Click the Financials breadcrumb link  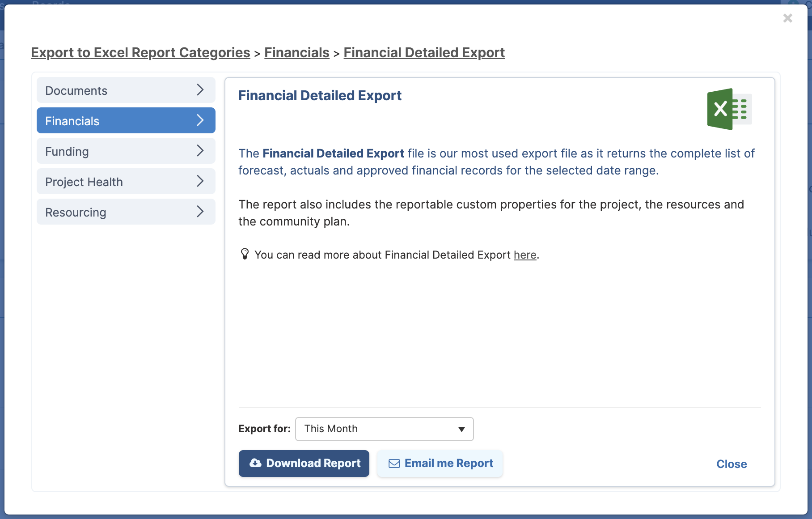pyautogui.click(x=297, y=52)
